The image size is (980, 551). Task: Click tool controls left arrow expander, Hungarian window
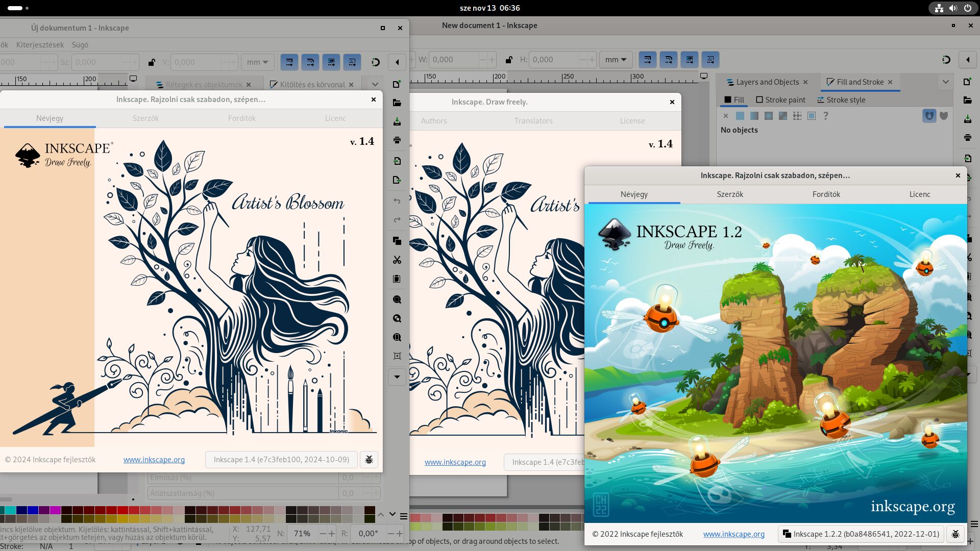tap(397, 62)
